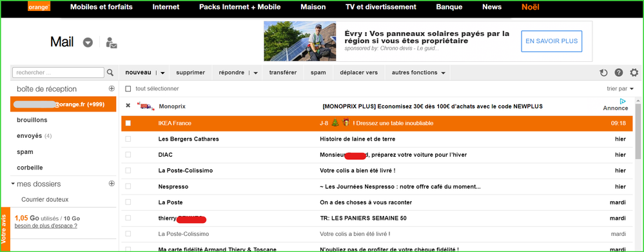
Task: Click the déplacer vers button
Action: point(359,73)
